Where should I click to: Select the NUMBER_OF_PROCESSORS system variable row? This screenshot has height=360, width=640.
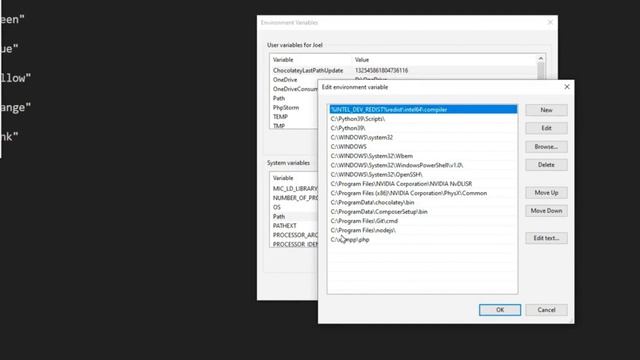pyautogui.click(x=294, y=198)
